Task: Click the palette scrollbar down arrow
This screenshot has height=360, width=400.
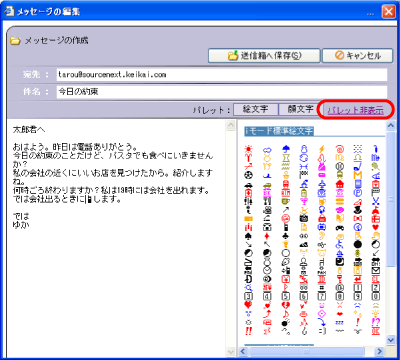Action: click(391, 340)
